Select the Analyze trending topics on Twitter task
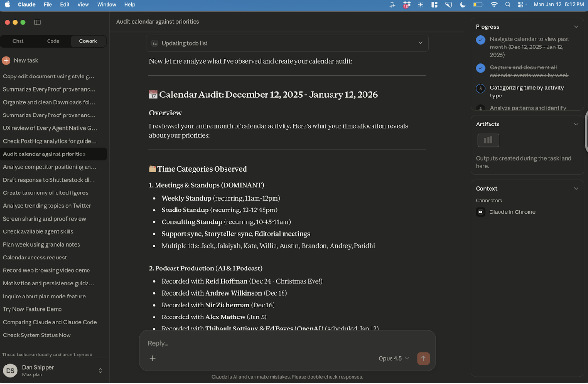588x384 pixels. [46, 205]
